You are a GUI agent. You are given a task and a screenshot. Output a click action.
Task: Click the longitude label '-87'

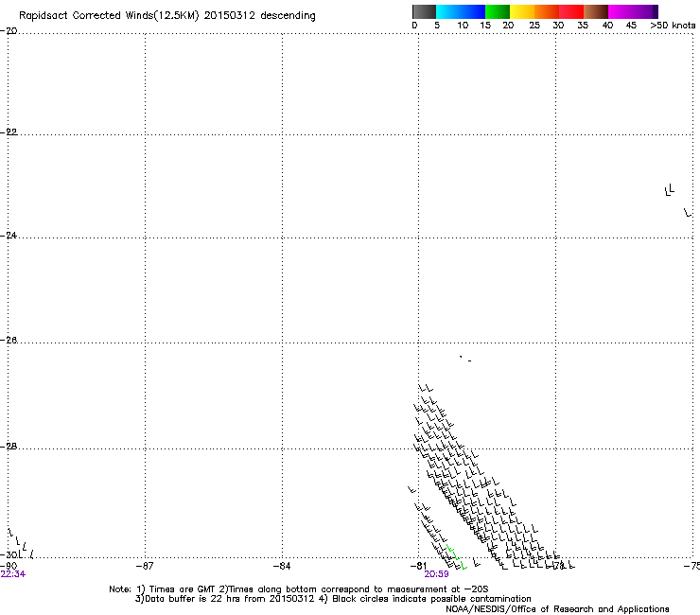(145, 566)
